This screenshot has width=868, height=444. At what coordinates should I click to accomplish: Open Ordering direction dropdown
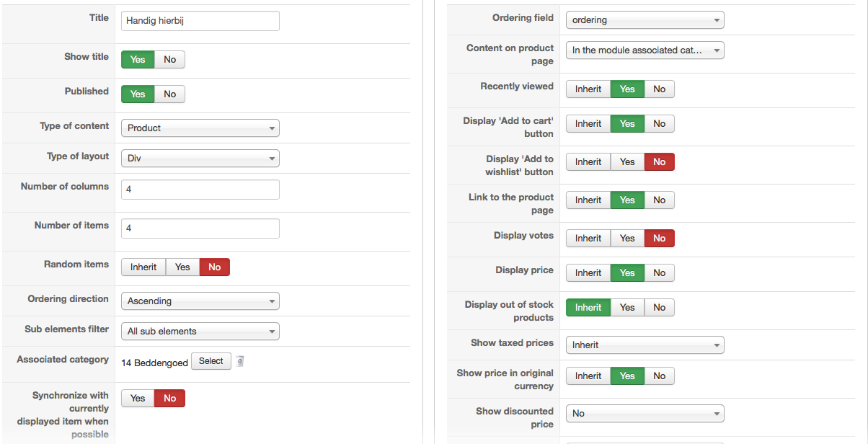(200, 301)
